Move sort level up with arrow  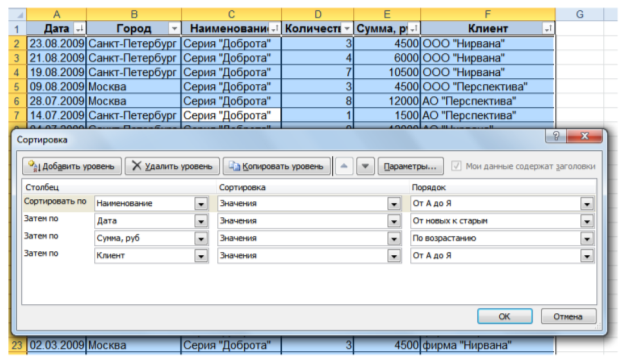[344, 166]
